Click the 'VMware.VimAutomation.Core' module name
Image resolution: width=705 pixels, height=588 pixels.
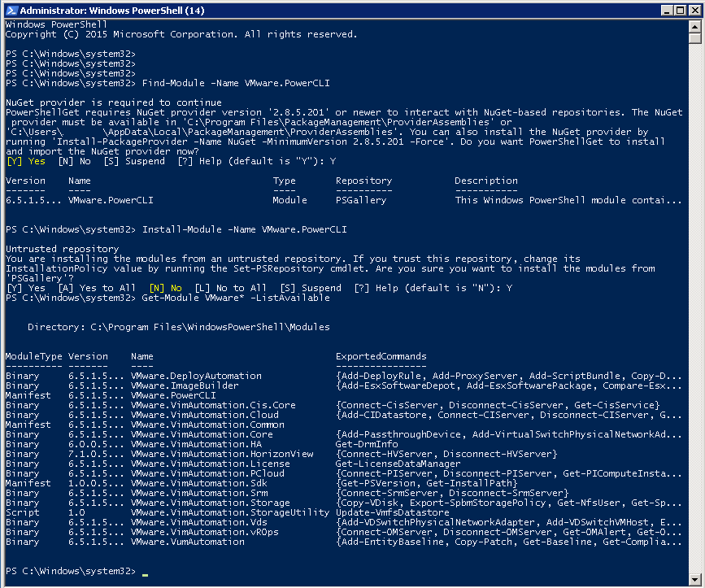coord(202,435)
